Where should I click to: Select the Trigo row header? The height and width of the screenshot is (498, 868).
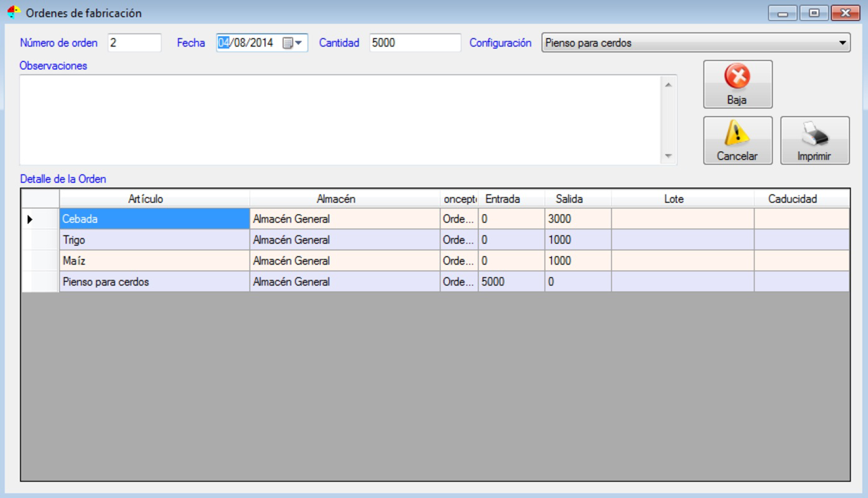tap(40, 240)
